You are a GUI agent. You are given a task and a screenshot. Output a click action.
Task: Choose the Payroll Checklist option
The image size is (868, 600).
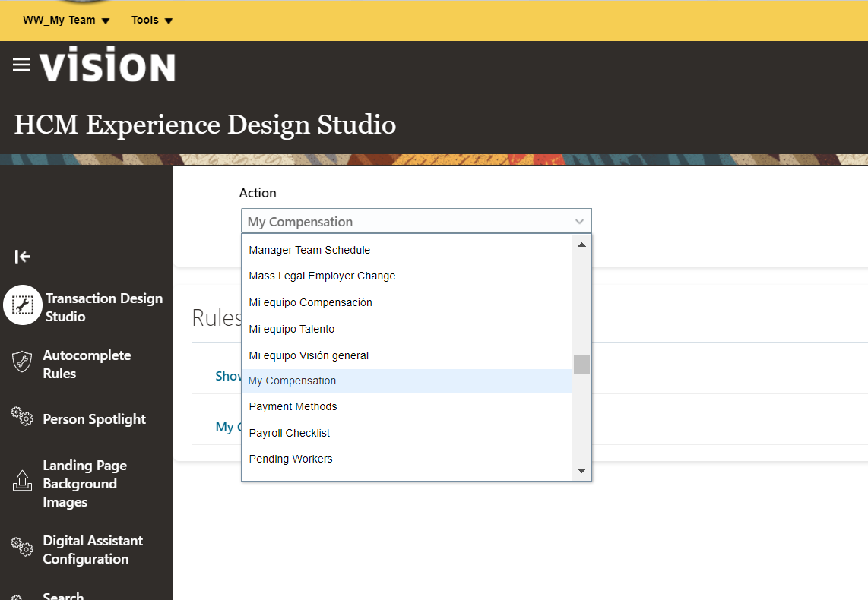[x=289, y=432]
